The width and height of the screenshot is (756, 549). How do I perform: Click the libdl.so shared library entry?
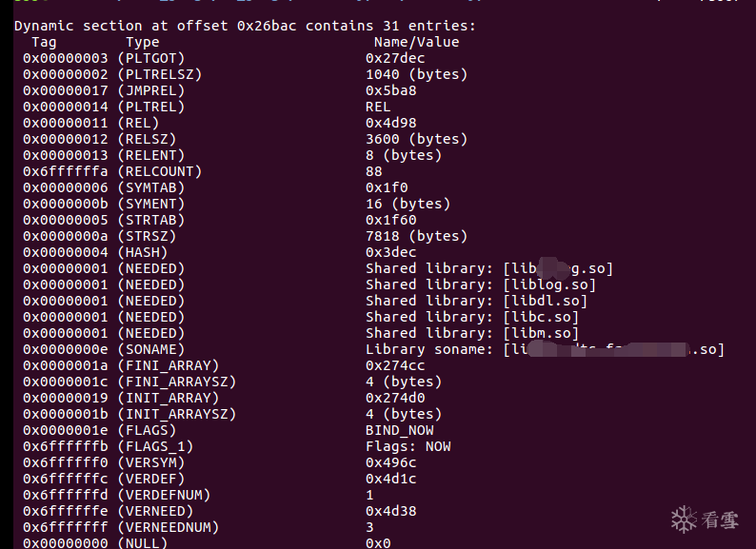(476, 301)
